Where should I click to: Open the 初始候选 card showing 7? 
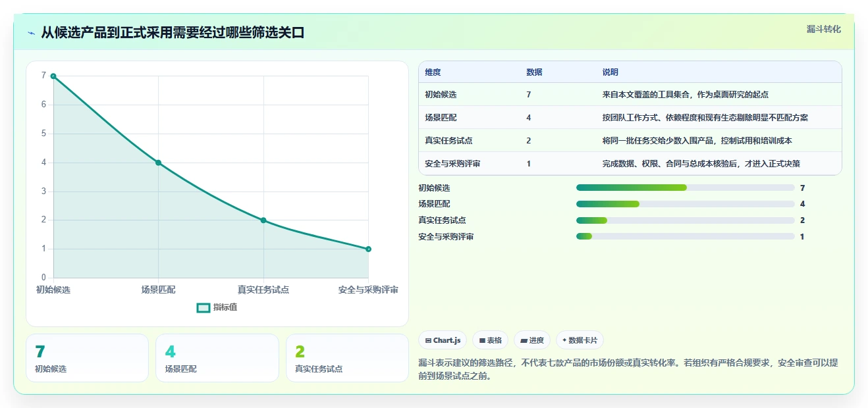87,358
